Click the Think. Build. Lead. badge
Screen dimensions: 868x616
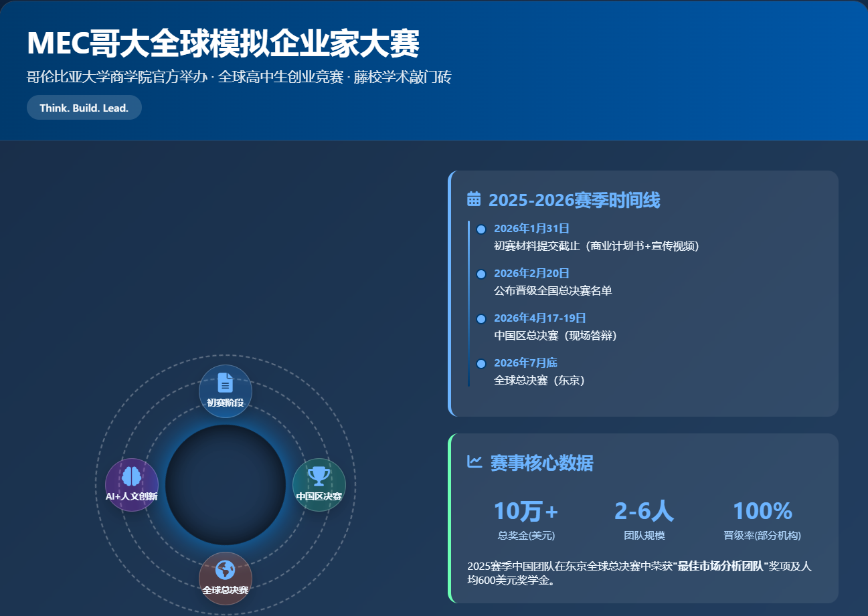(x=84, y=108)
